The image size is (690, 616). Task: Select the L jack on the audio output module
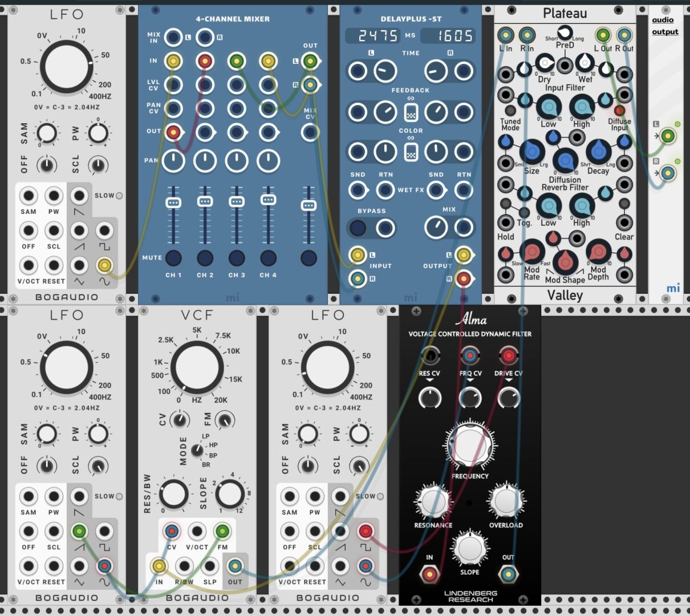click(668, 136)
